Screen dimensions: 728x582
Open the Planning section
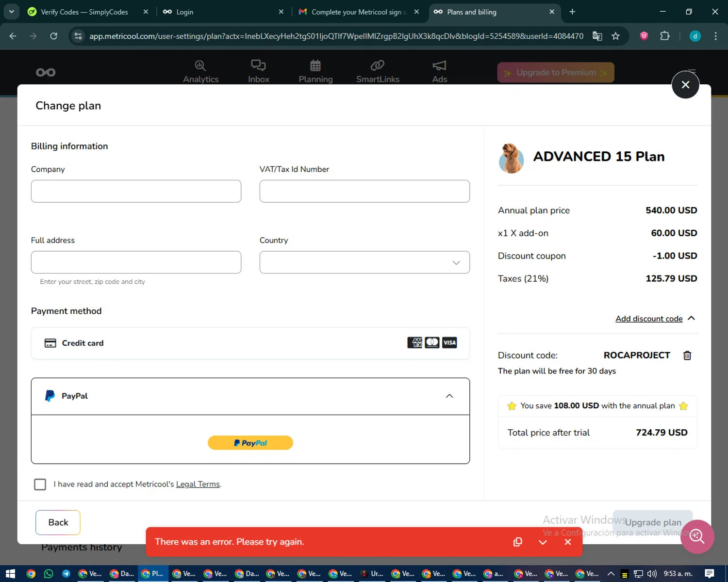tap(315, 72)
